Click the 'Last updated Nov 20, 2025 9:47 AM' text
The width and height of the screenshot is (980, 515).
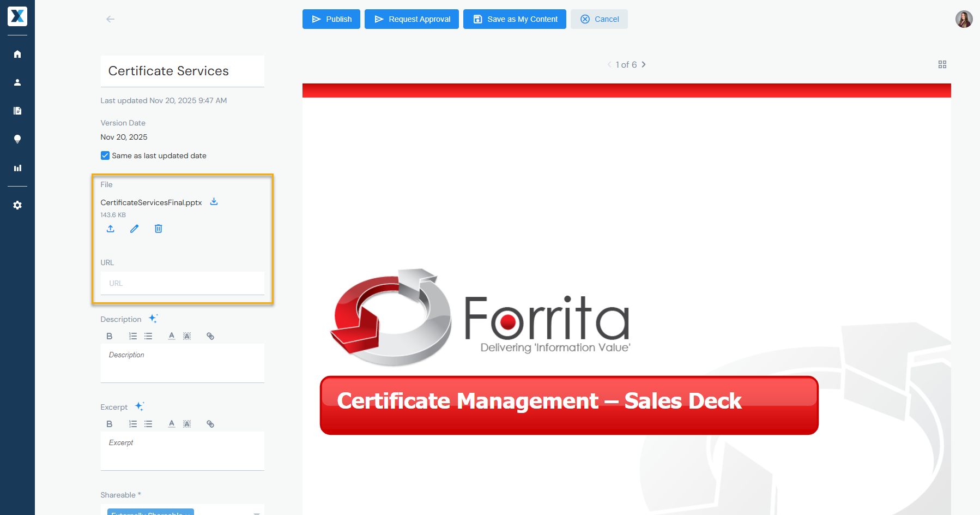click(x=164, y=100)
